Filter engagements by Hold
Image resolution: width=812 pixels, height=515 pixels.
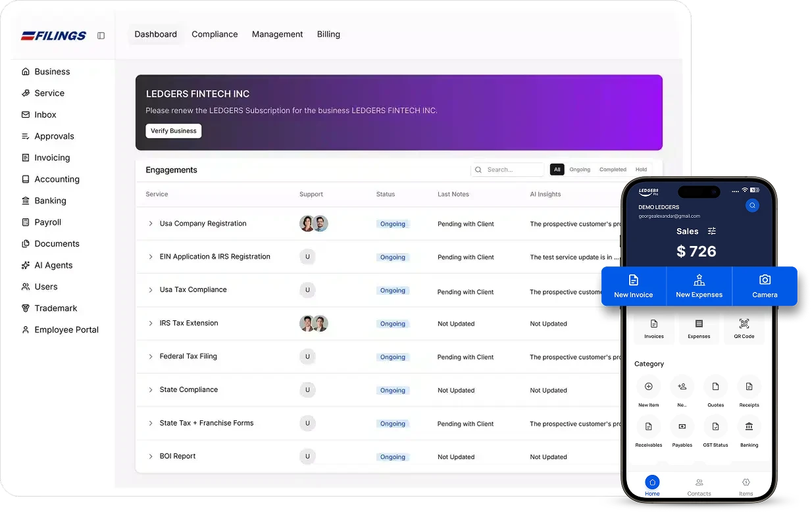point(641,170)
